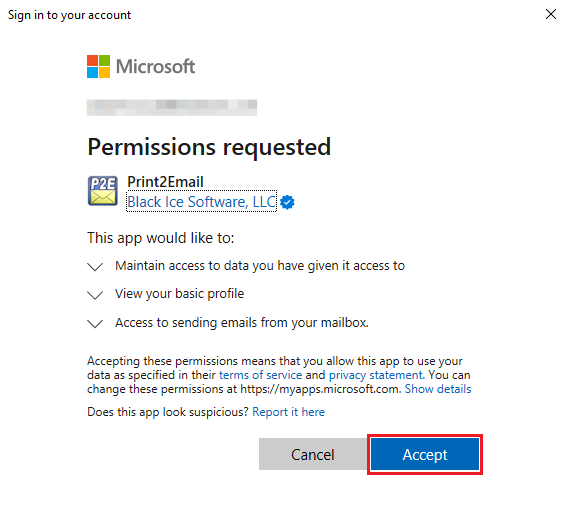Click the Accept button
Image resolution: width=566 pixels, height=516 pixels.
pos(425,455)
